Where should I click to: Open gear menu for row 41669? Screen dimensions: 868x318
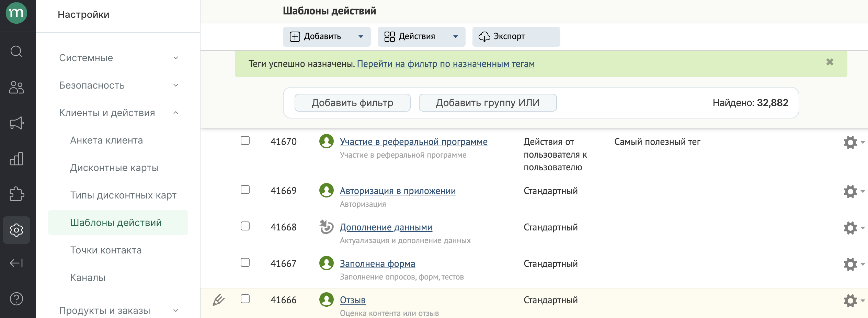coord(854,191)
